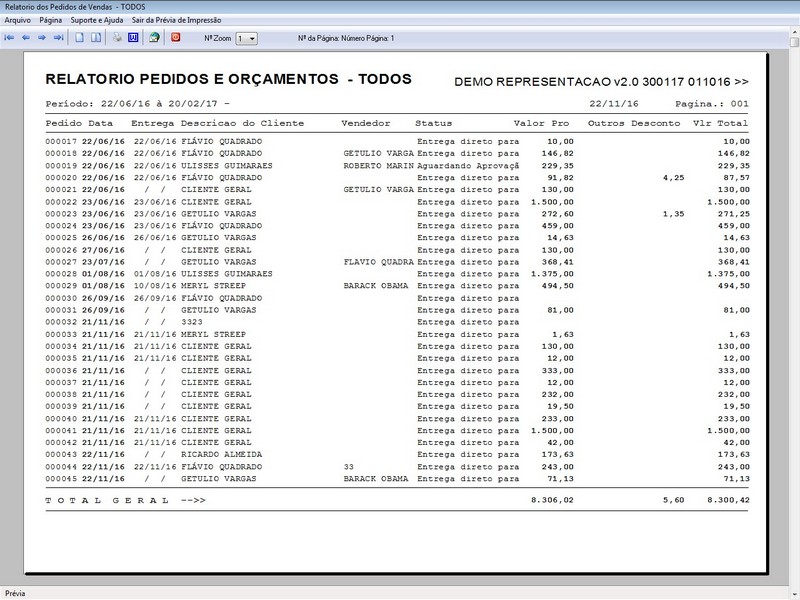
Task: Click the red exit preview icon
Action: 176,38
